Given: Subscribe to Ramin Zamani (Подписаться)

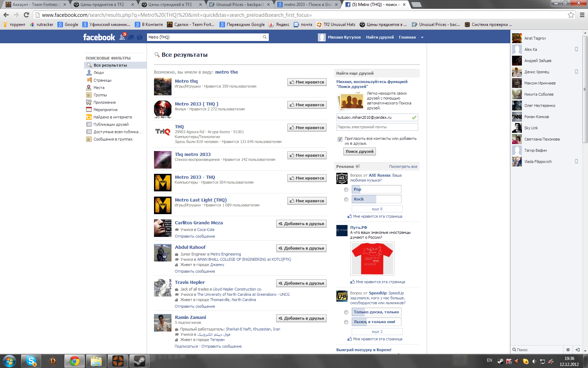Looking at the screenshot, I should coord(186,346).
